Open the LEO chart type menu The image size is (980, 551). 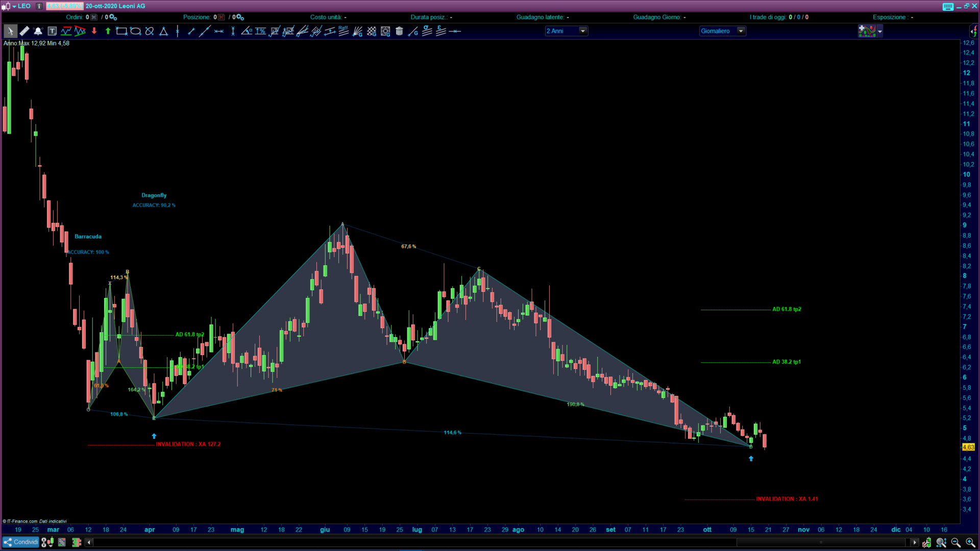7,6
